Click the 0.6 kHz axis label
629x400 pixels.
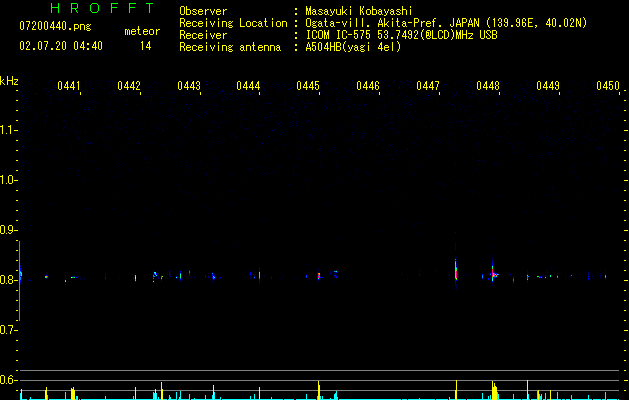tap(8, 380)
